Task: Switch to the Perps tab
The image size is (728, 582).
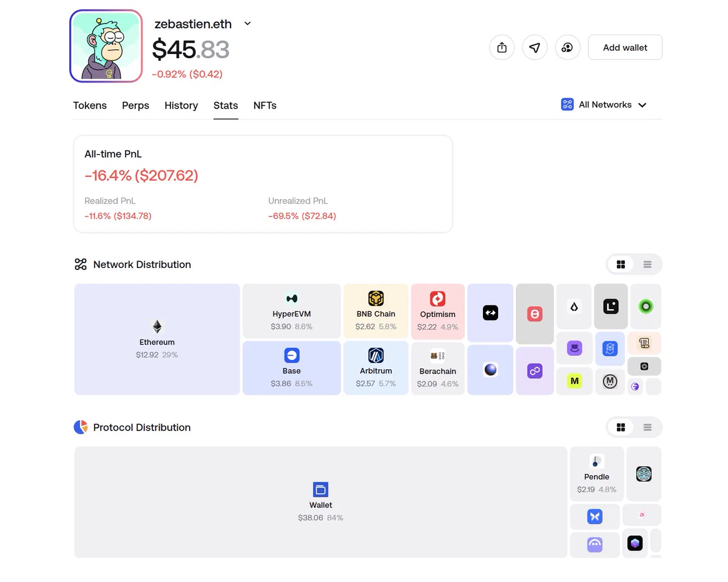Action: (x=135, y=105)
